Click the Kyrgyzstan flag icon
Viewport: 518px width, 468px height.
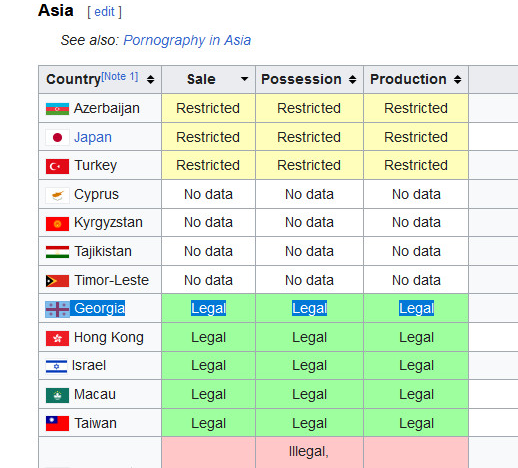[x=57, y=224]
